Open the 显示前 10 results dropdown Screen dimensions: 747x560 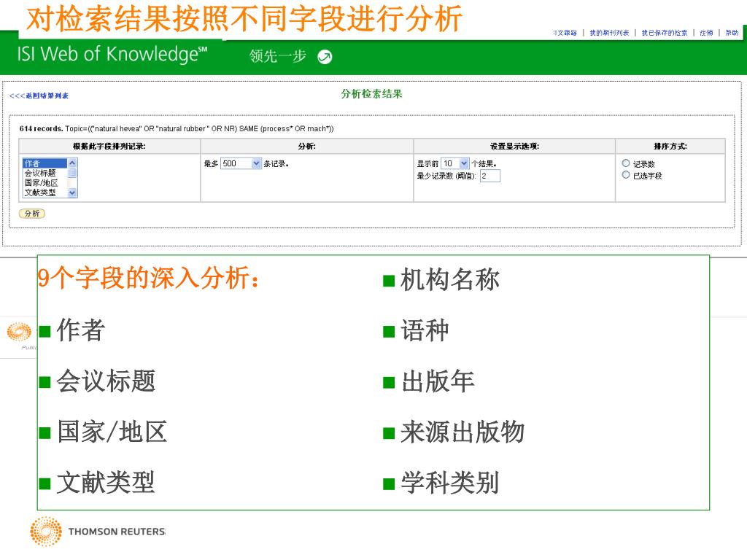tap(455, 163)
